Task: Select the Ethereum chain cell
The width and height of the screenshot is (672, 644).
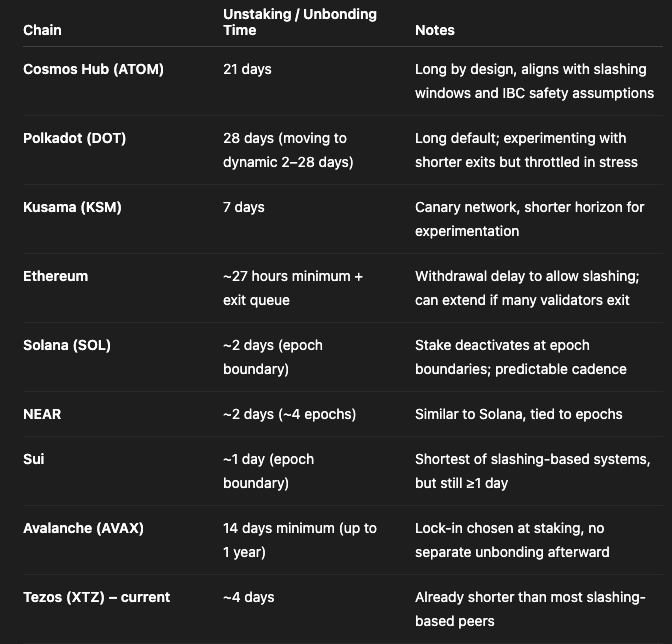Action: (55, 276)
